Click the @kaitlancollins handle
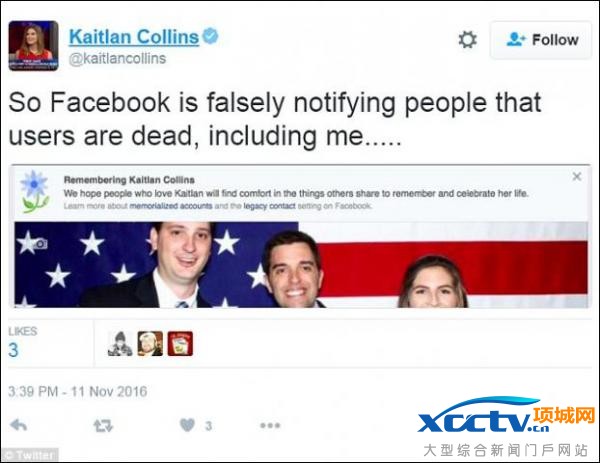This screenshot has width=600, height=463. 117,59
